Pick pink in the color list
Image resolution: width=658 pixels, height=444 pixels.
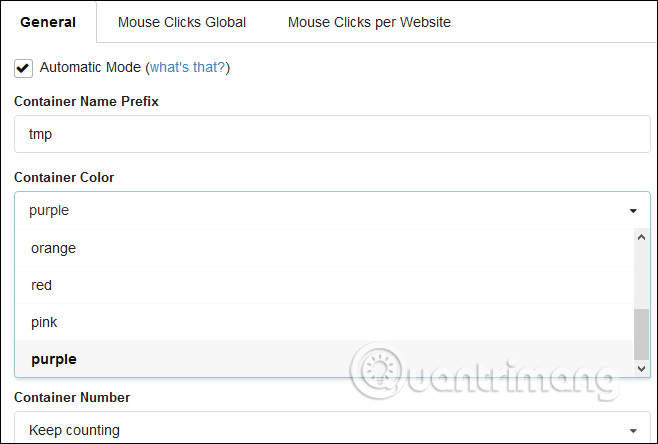tap(44, 322)
